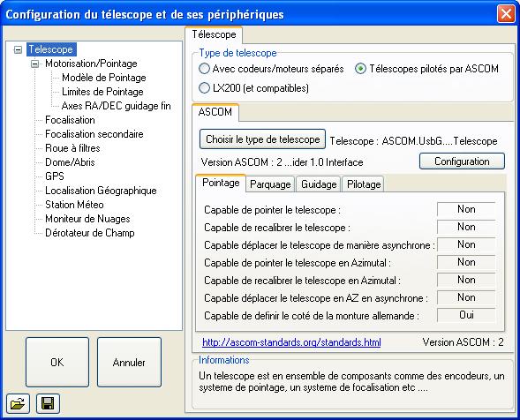This screenshot has width=520, height=420.
Task: Confirm with the OK button
Action: (57, 363)
